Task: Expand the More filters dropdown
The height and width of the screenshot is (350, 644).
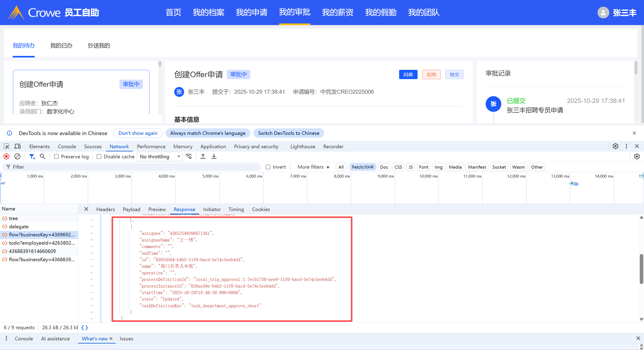Action: click(313, 167)
